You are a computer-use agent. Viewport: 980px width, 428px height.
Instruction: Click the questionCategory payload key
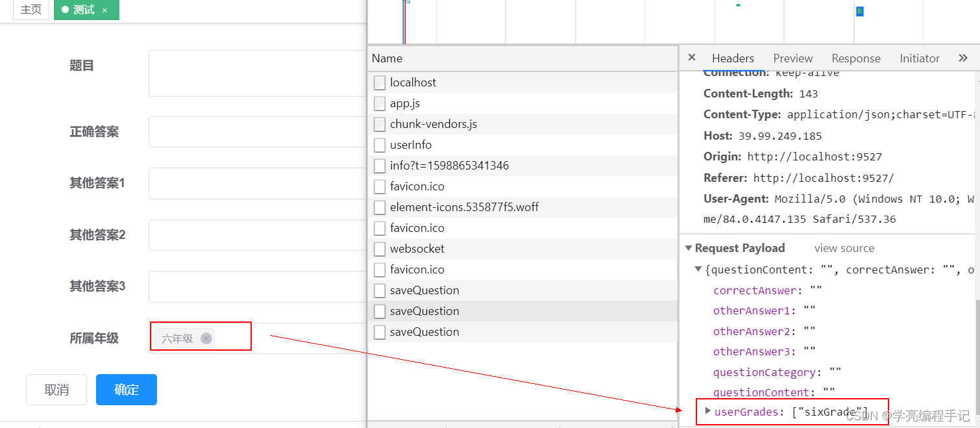tap(765, 372)
